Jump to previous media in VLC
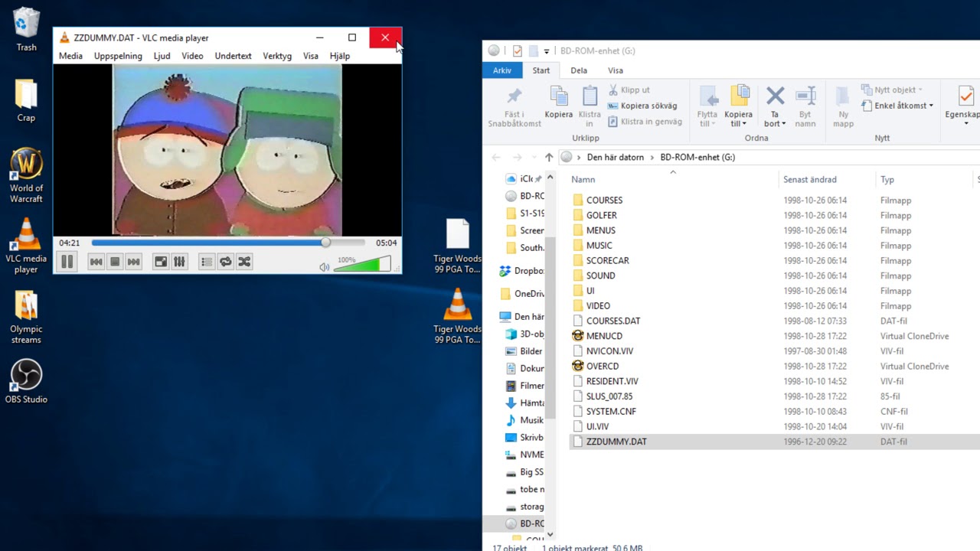 [x=96, y=262]
